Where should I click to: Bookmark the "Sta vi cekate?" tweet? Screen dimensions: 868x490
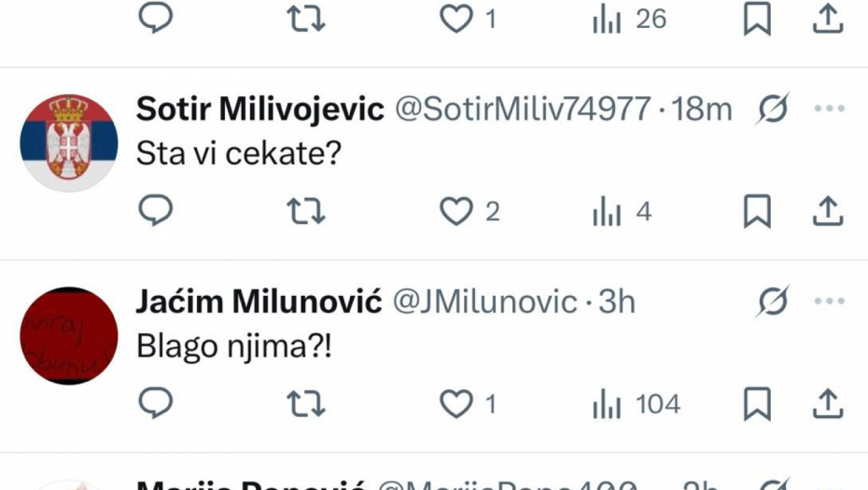pos(757,212)
